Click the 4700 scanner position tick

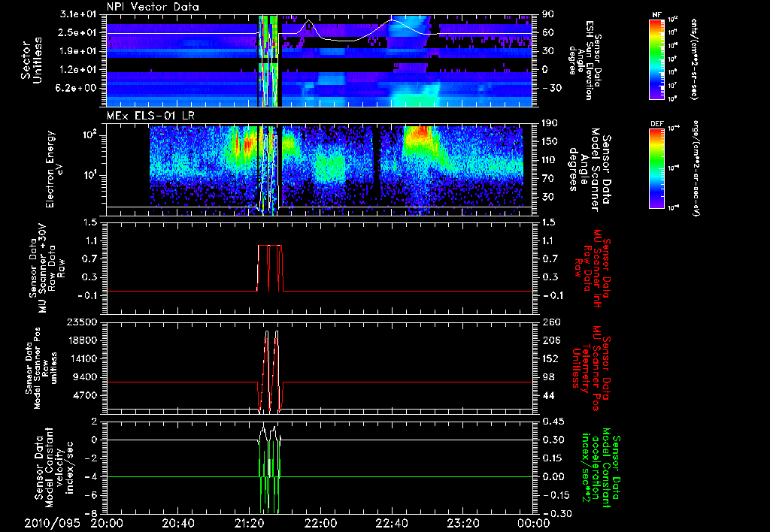pos(86,395)
